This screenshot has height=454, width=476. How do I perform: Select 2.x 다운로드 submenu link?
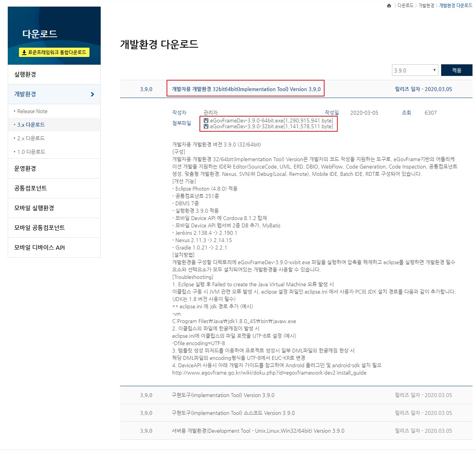coord(31,138)
